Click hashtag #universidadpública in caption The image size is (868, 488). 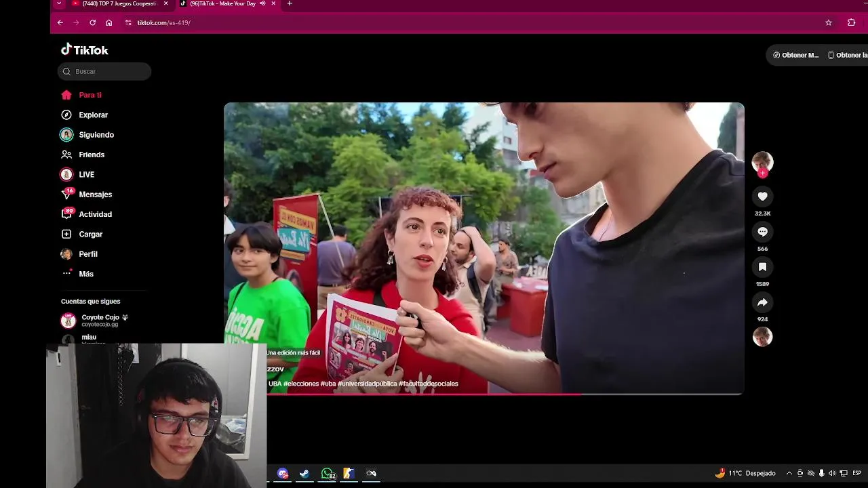367,384
